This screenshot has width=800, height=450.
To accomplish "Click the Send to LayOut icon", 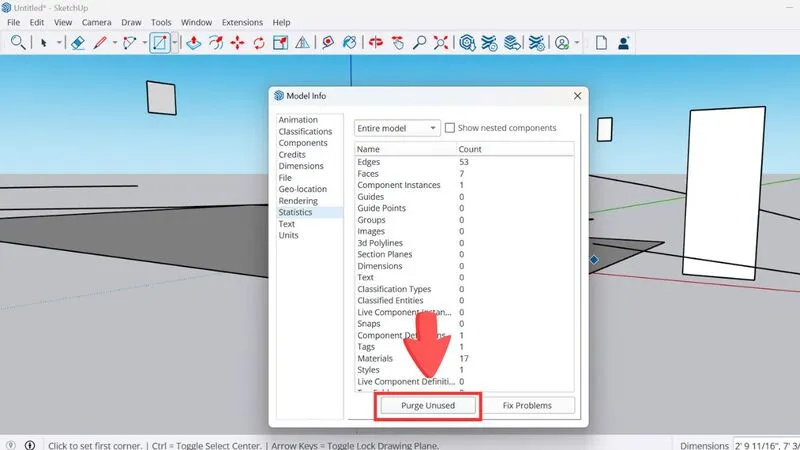I will (513, 43).
